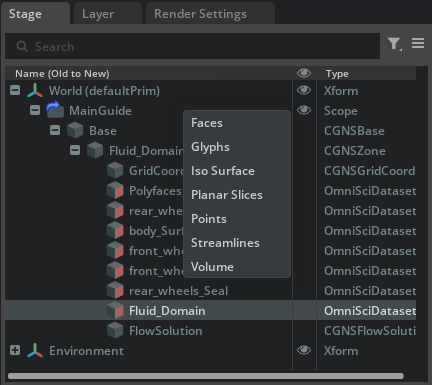
Task: Sort by Name (Old to New) header
Action: coord(62,74)
